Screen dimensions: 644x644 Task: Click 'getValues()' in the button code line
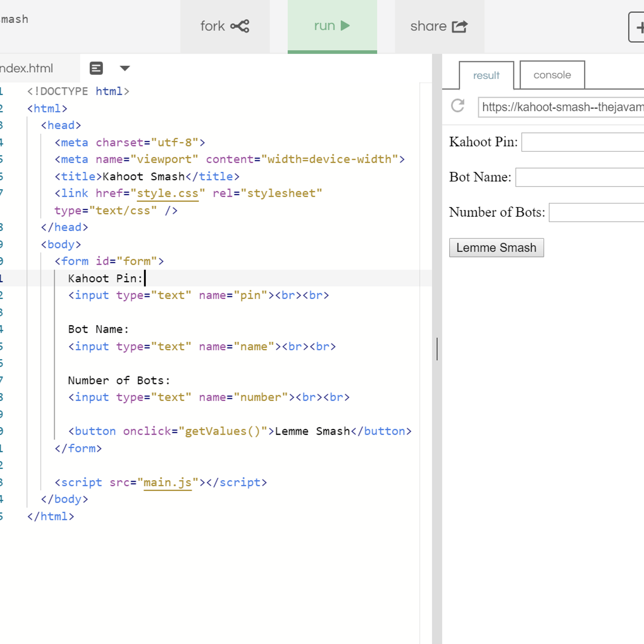pyautogui.click(x=223, y=431)
